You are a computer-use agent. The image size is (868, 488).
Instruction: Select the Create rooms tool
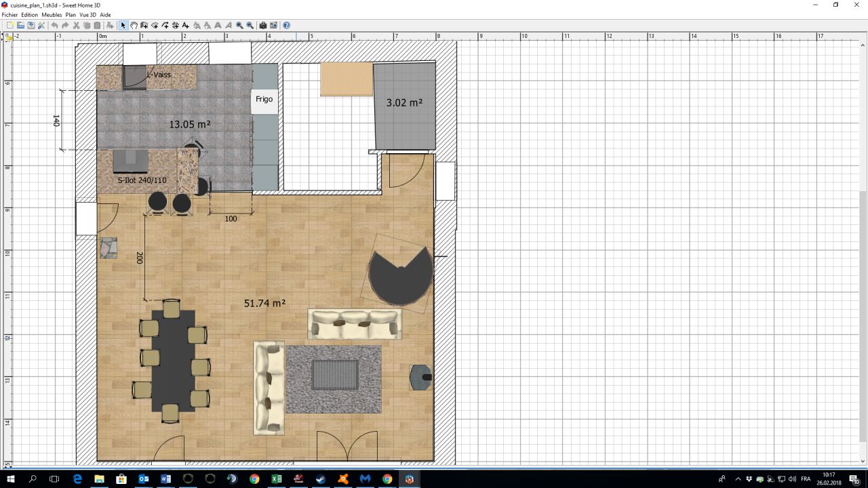[155, 25]
